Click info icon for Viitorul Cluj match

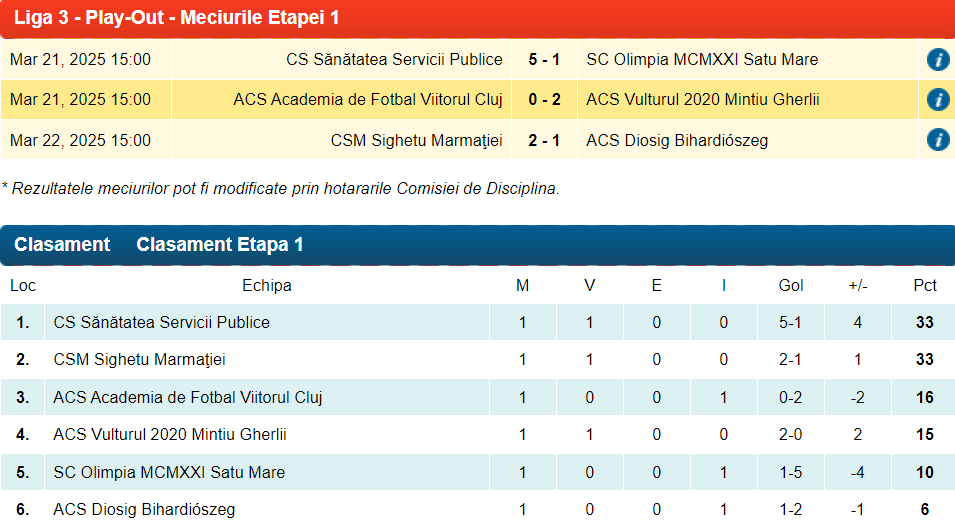point(937,100)
